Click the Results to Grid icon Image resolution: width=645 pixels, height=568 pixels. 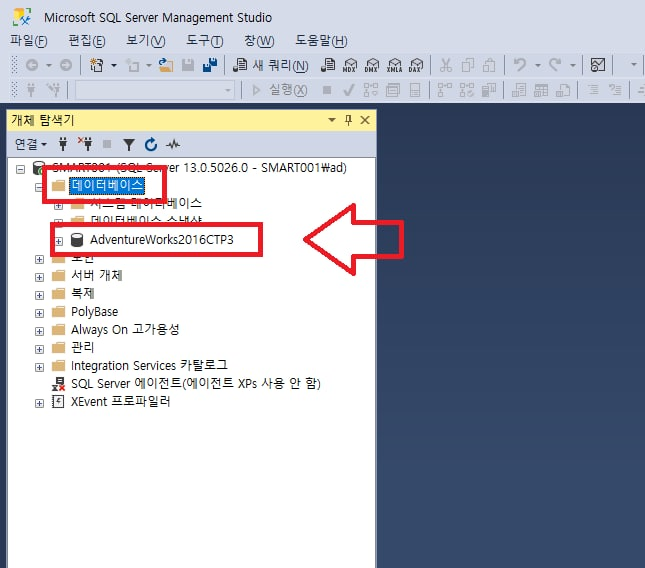(541, 90)
